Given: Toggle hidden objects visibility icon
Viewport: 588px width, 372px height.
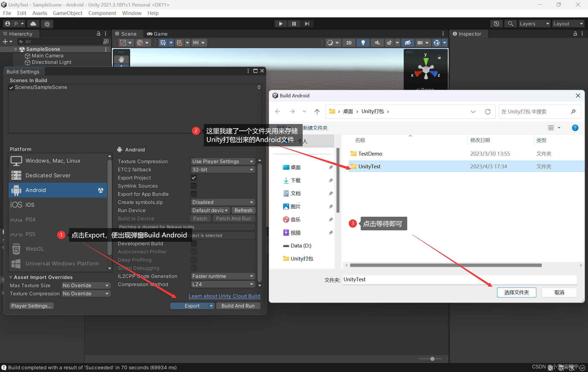Looking at the screenshot, I should coord(408,43).
